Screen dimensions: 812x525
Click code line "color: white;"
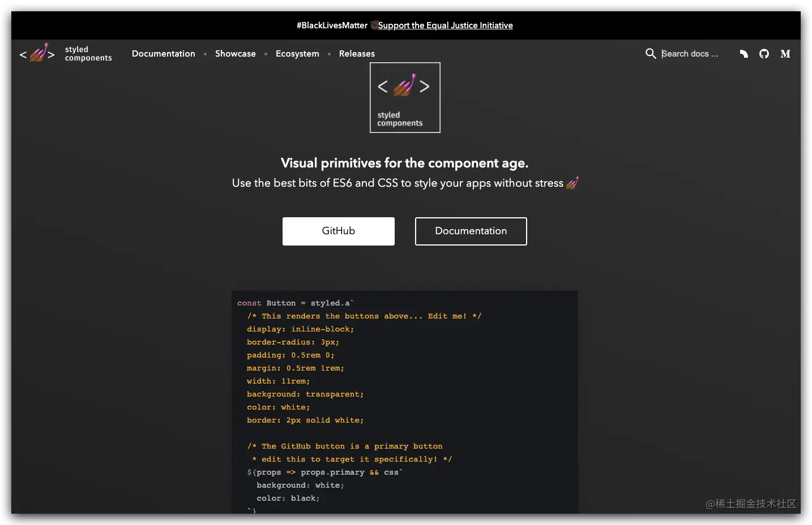279,407
